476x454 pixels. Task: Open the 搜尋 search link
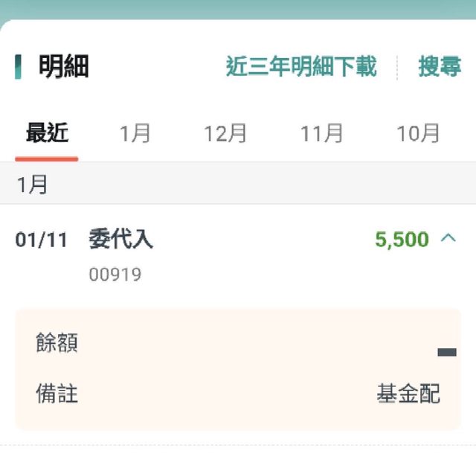click(x=440, y=66)
